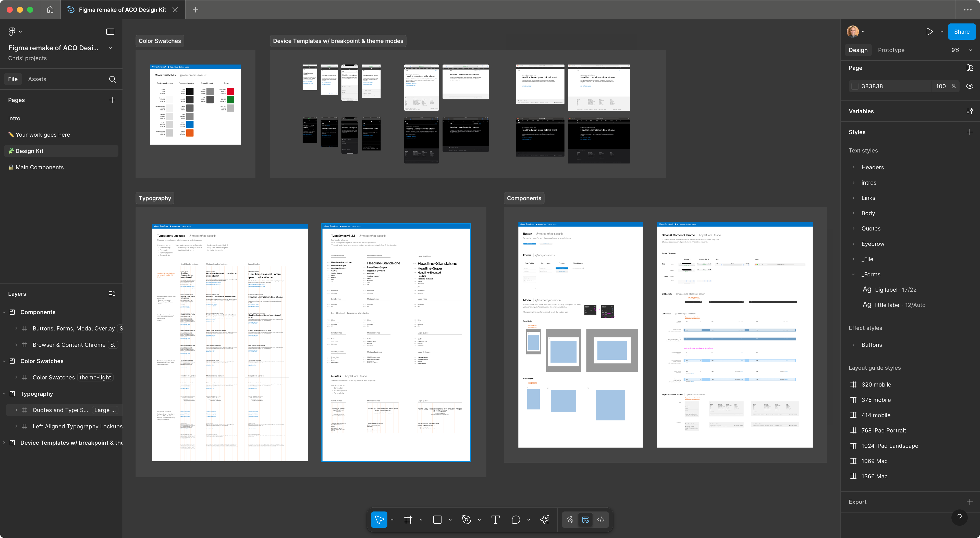Screen dimensions: 980x538
Task: Expand the Headers text styles group
Action: click(853, 167)
